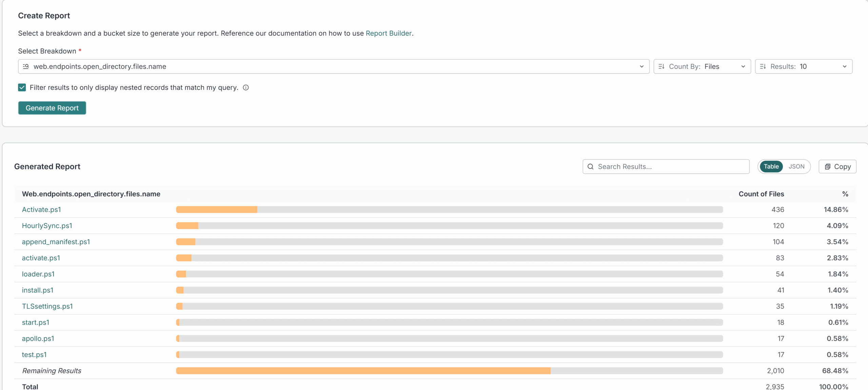Click the search icon in Select Breakdown field
Image resolution: width=868 pixels, height=390 pixels.
(26, 67)
